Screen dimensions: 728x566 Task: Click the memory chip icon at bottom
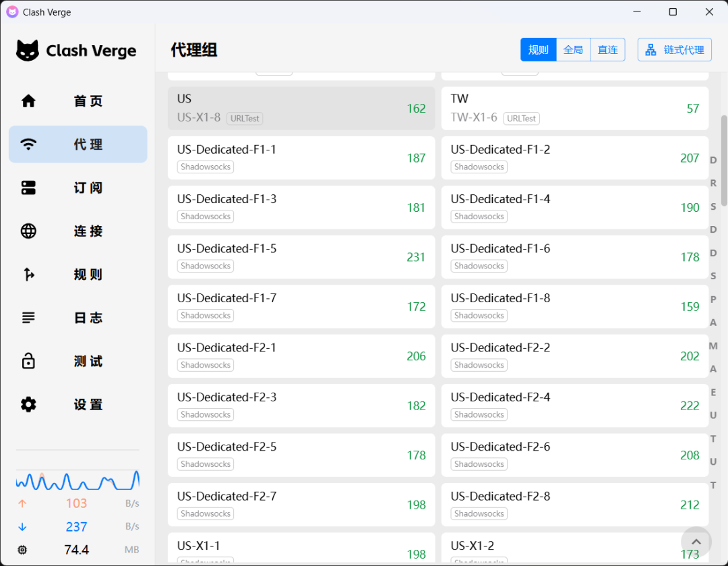(x=22, y=550)
